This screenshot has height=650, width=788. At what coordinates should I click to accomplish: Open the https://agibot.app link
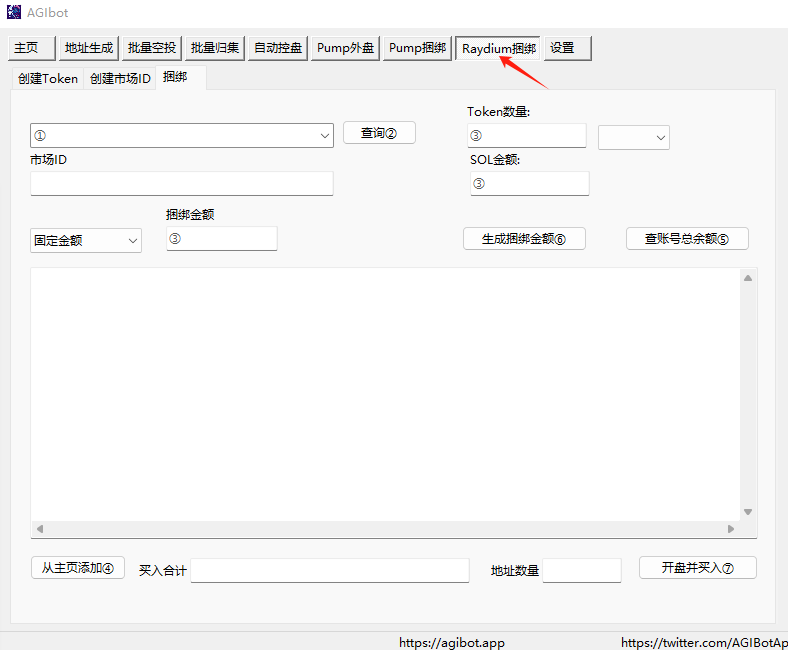click(x=452, y=642)
